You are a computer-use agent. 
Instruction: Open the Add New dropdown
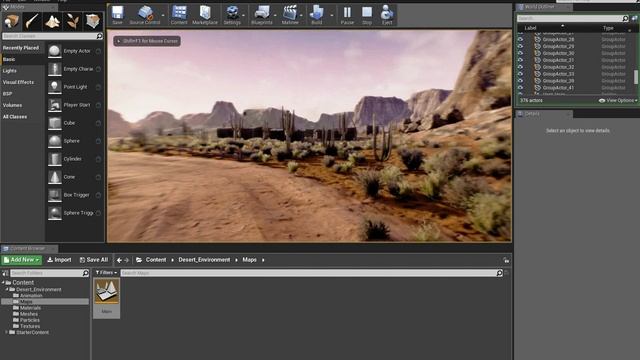(22, 260)
